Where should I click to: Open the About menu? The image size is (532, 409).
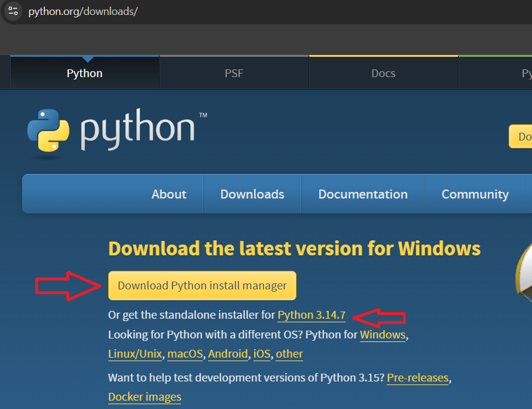(169, 194)
